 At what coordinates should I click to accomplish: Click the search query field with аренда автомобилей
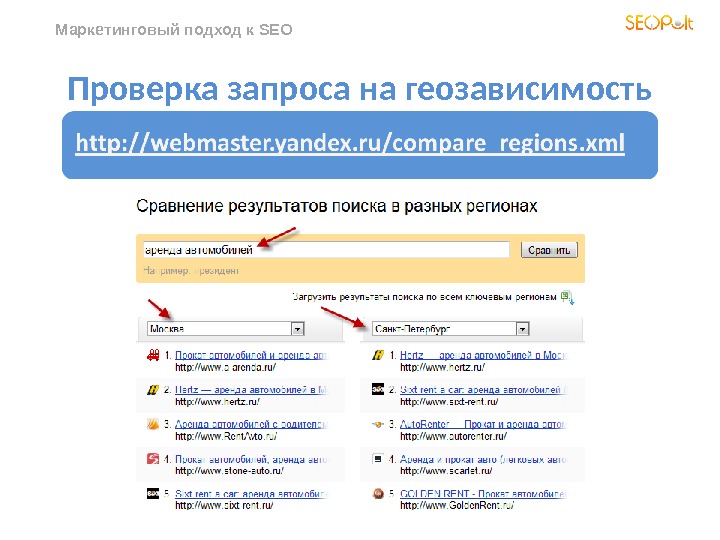point(326,250)
